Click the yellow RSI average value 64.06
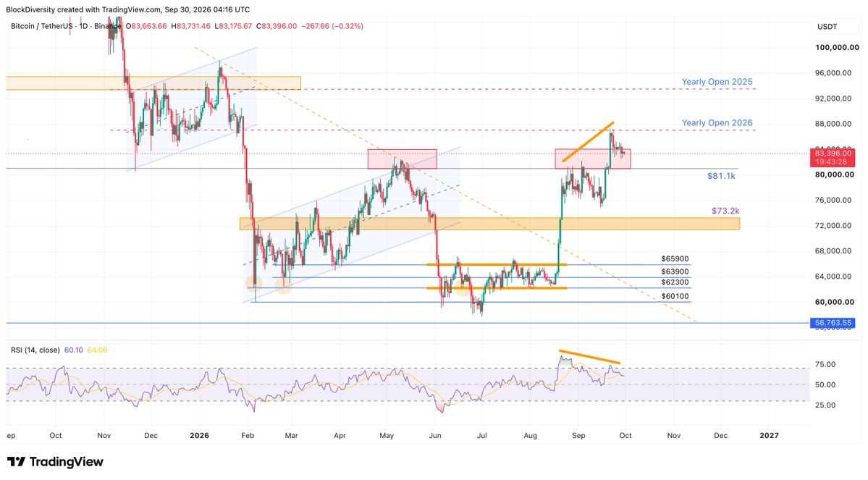The image size is (868, 480). (x=98, y=350)
